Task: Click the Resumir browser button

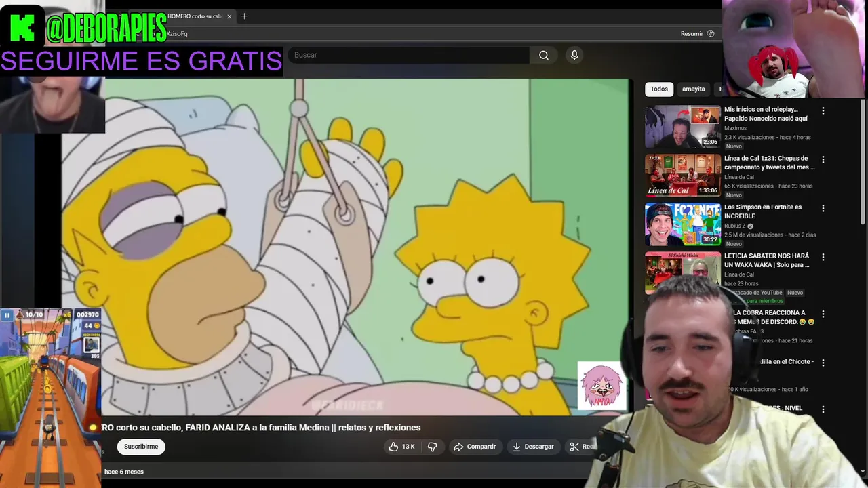Action: (x=697, y=33)
